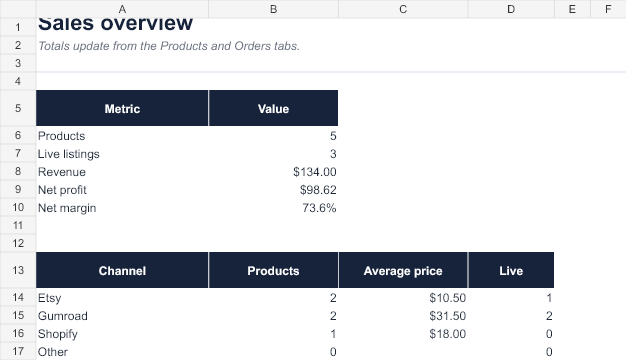Select row 16 header
The image size is (626, 360).
(18, 333)
